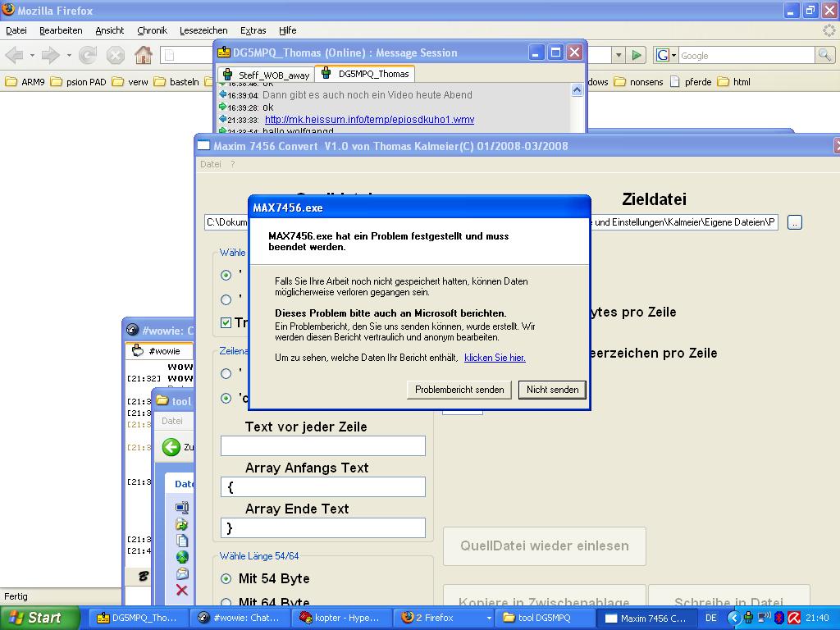Screen dimensions: 840x630
Task: Click the 'Nicht senden' button
Action: 552,390
